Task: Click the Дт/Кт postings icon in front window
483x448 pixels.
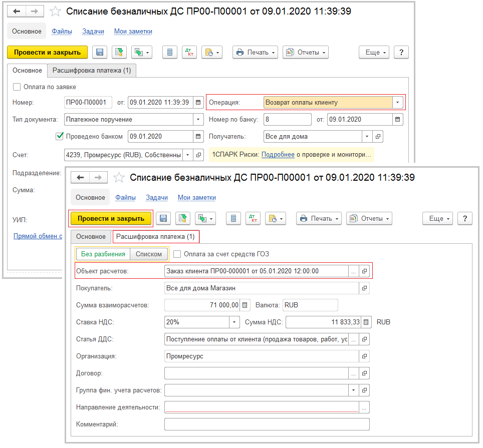Action: tap(253, 218)
